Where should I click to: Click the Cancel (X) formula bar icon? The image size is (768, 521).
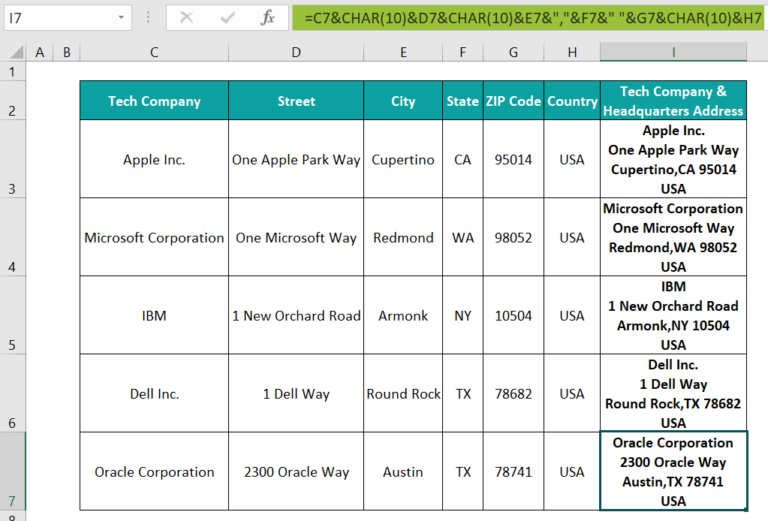(x=186, y=18)
